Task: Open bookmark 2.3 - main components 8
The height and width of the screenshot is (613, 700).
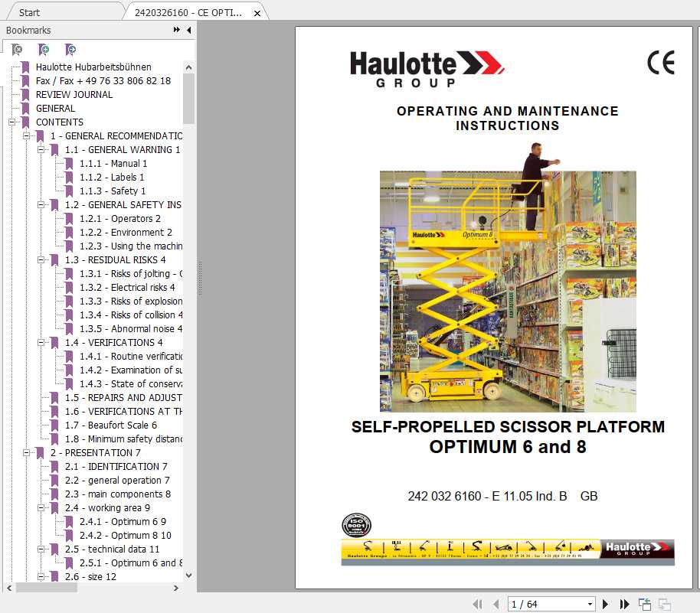Action: pyautogui.click(x=118, y=494)
